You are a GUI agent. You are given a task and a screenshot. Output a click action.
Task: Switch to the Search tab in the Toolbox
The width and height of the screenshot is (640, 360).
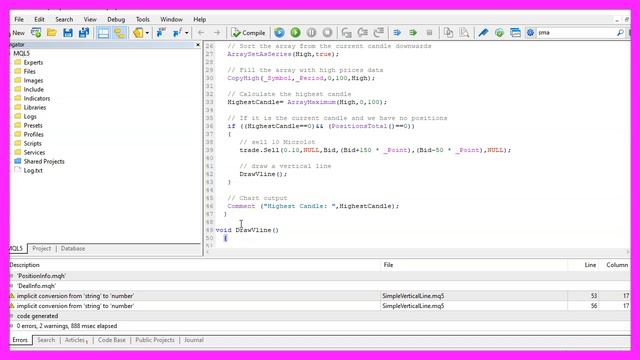click(46, 340)
